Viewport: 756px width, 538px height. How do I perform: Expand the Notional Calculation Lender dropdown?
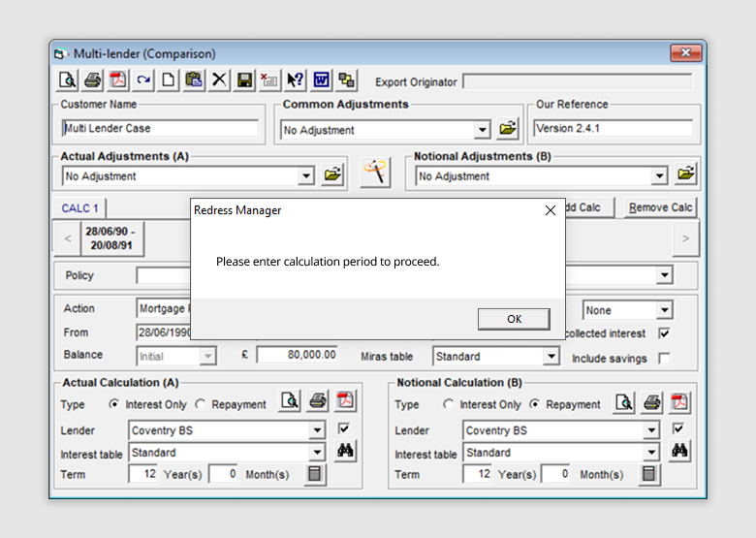650,430
